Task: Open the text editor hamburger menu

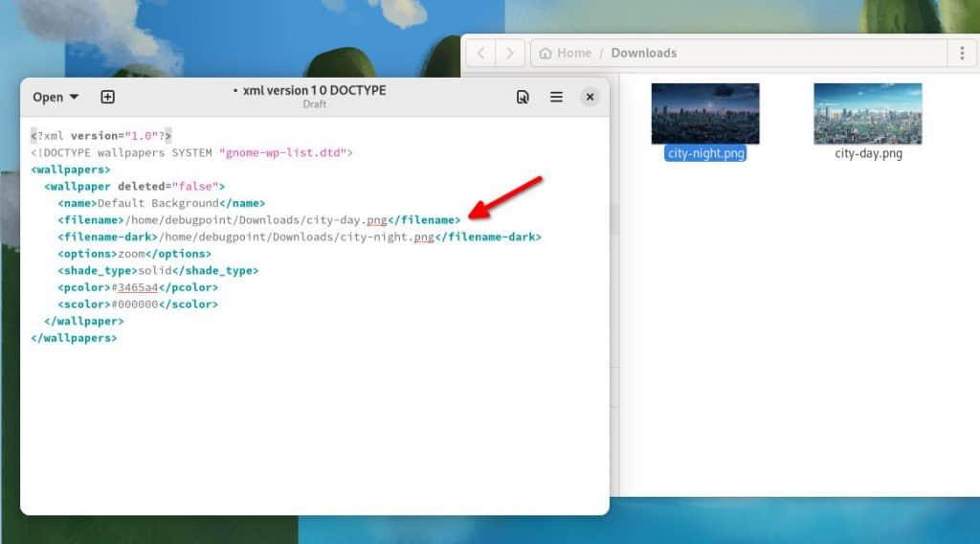Action: tap(556, 97)
